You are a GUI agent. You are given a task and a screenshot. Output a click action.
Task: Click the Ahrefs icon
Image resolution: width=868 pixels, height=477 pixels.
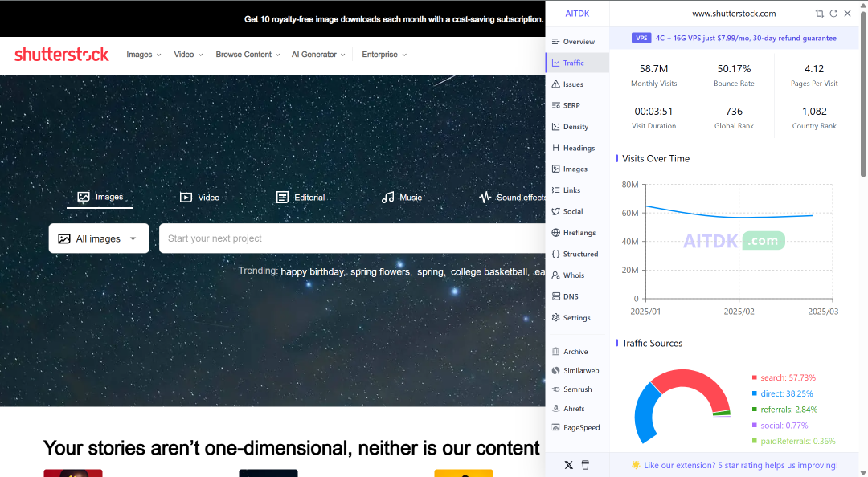pyautogui.click(x=556, y=409)
